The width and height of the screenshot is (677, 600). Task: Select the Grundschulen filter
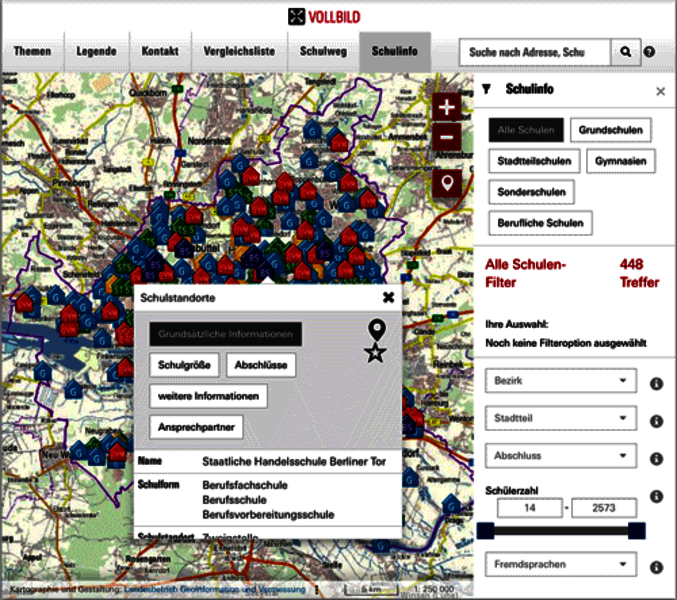click(611, 130)
